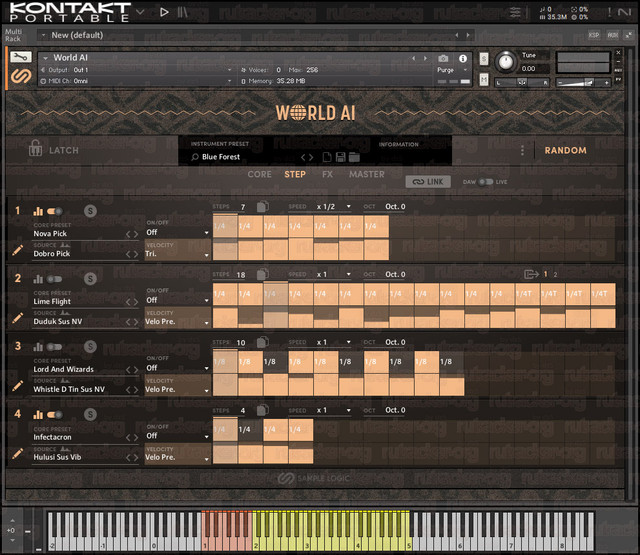The image size is (640, 555).
Task: Solo the instrument with header S button
Action: point(483,59)
